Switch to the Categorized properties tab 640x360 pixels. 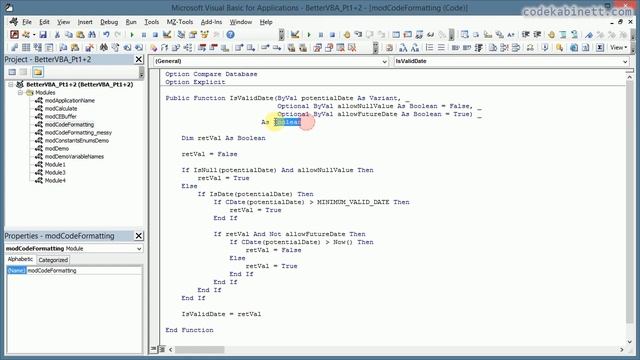tap(53, 260)
